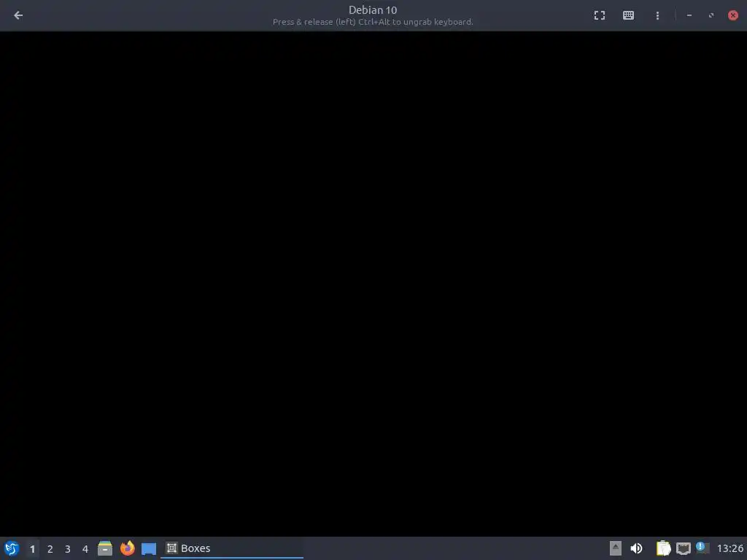Viewport: 747px width, 560px height.
Task: Open the update notifier tray icon
Action: (703, 548)
